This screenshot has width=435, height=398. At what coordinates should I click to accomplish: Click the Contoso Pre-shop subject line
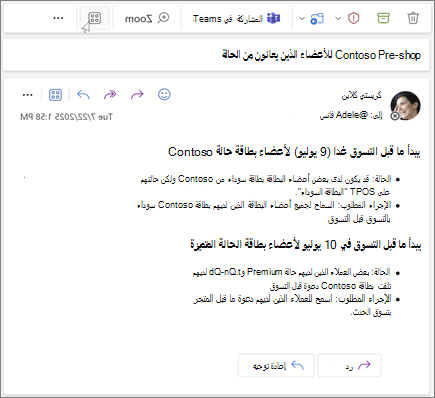(x=321, y=55)
